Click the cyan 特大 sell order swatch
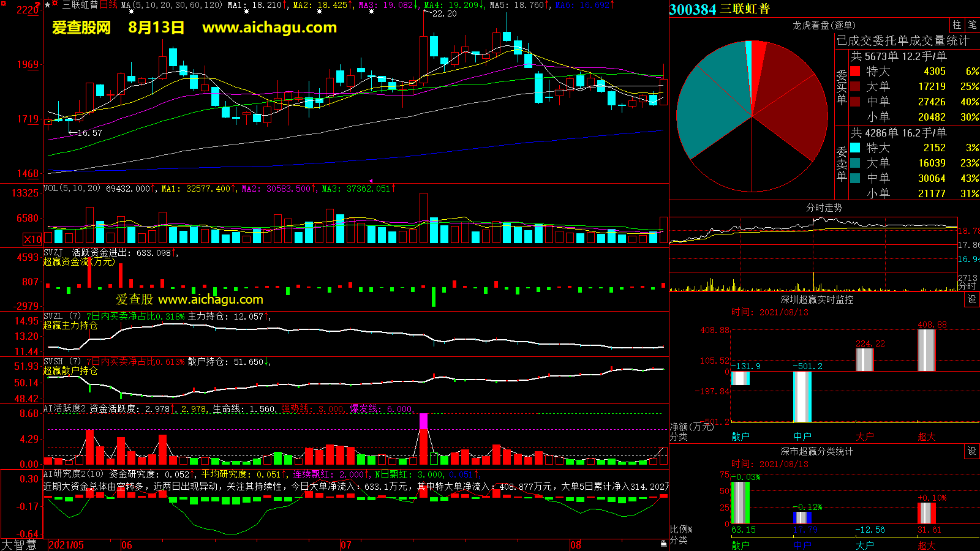Image resolution: width=980 pixels, height=551 pixels. (855, 148)
